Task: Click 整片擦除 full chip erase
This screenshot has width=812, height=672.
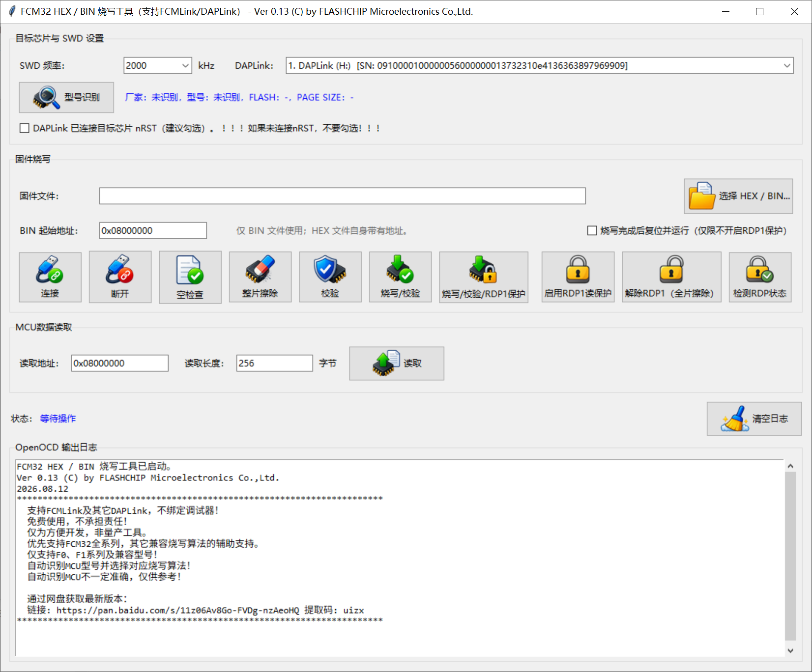Action: click(260, 277)
